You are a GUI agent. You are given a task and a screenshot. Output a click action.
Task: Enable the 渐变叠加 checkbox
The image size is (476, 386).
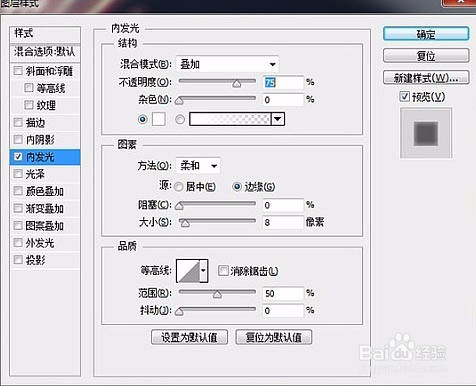(18, 208)
